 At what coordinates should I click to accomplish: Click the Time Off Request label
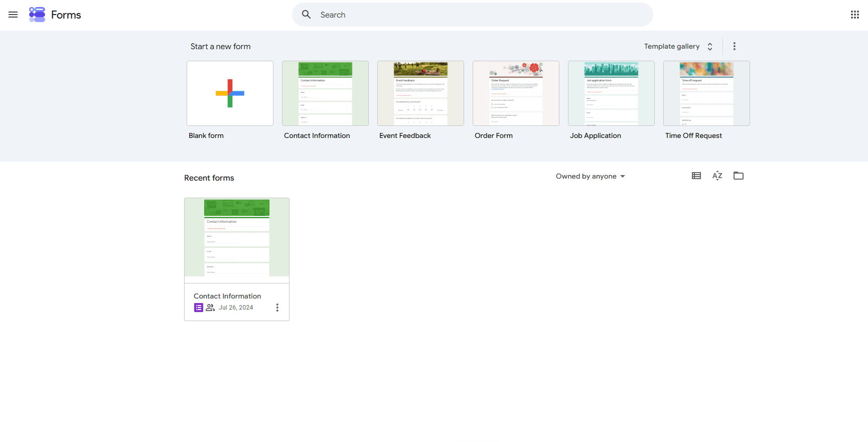pyautogui.click(x=693, y=135)
